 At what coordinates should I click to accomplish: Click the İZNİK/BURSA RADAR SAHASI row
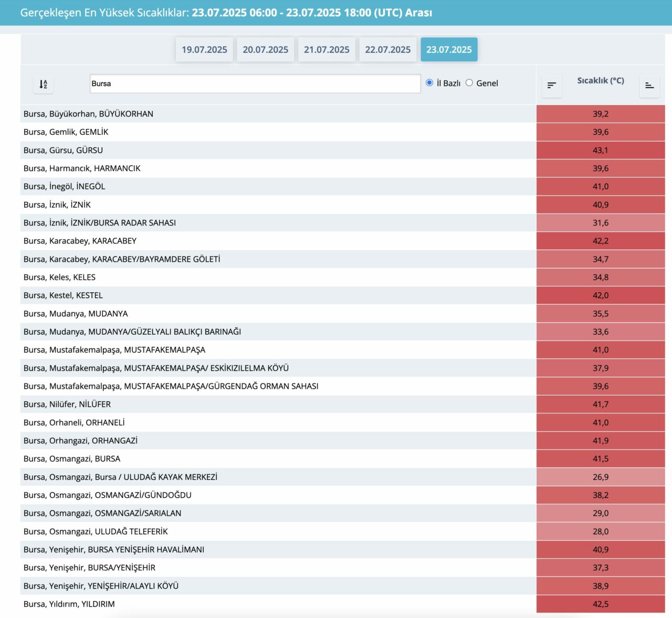(100, 222)
